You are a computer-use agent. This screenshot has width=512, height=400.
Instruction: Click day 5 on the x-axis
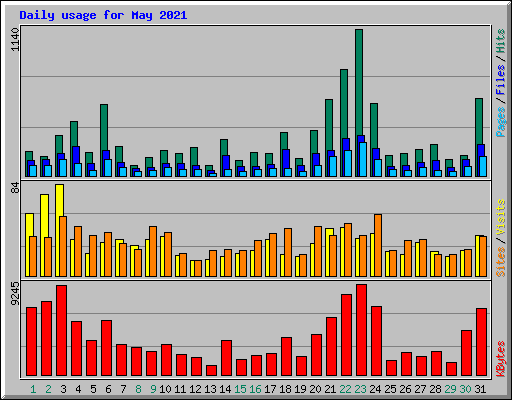click(93, 389)
